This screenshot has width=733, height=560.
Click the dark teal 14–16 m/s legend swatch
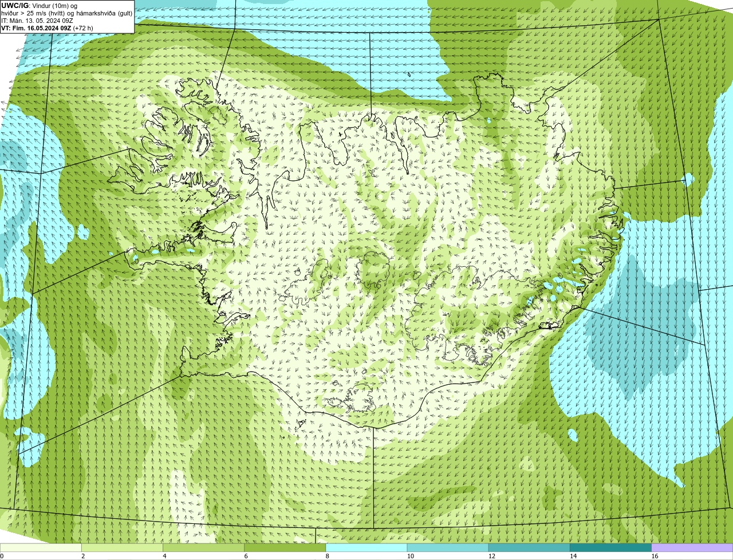click(610, 548)
